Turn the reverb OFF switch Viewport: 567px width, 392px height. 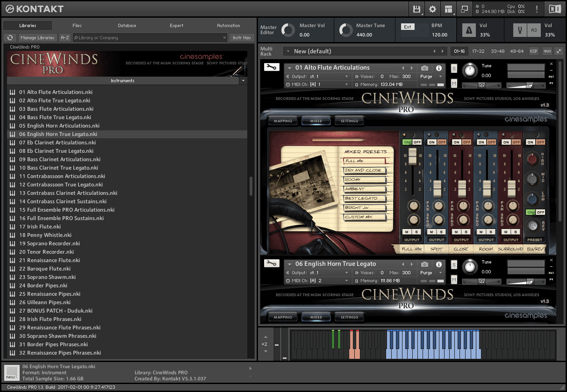[x=540, y=212]
